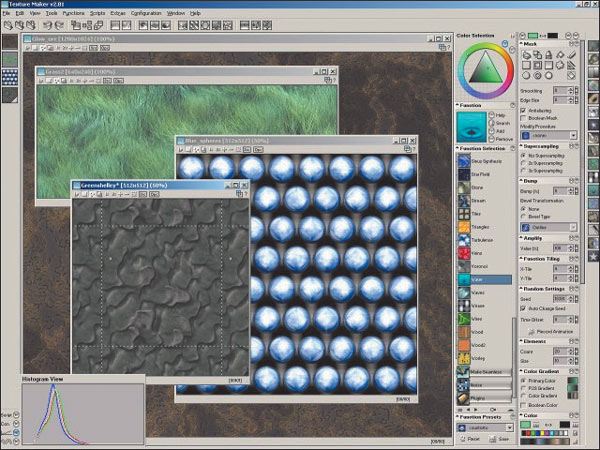The image size is (600, 450).
Task: Open the Configuration menu
Action: tap(145, 13)
